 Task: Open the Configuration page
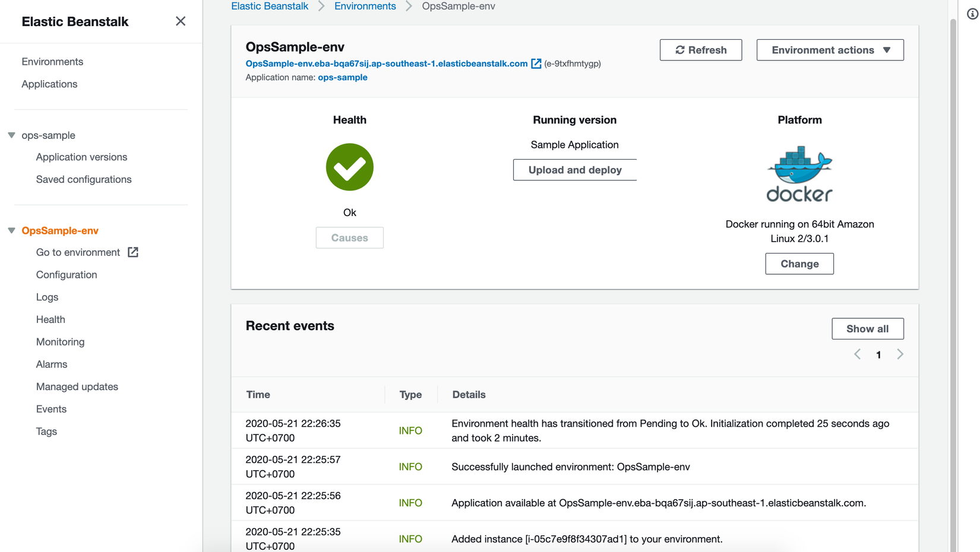[67, 275]
